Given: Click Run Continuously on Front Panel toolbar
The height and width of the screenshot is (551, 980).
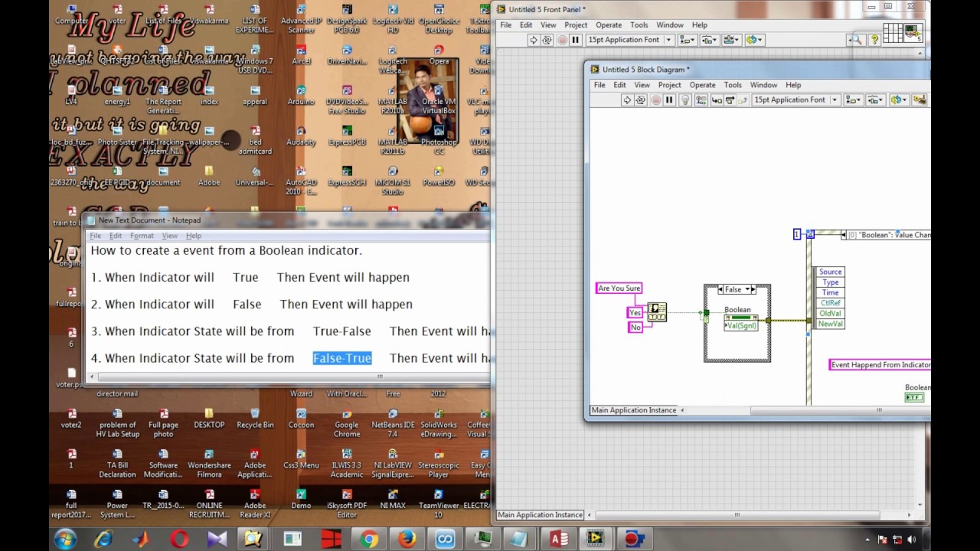Looking at the screenshot, I should (547, 40).
